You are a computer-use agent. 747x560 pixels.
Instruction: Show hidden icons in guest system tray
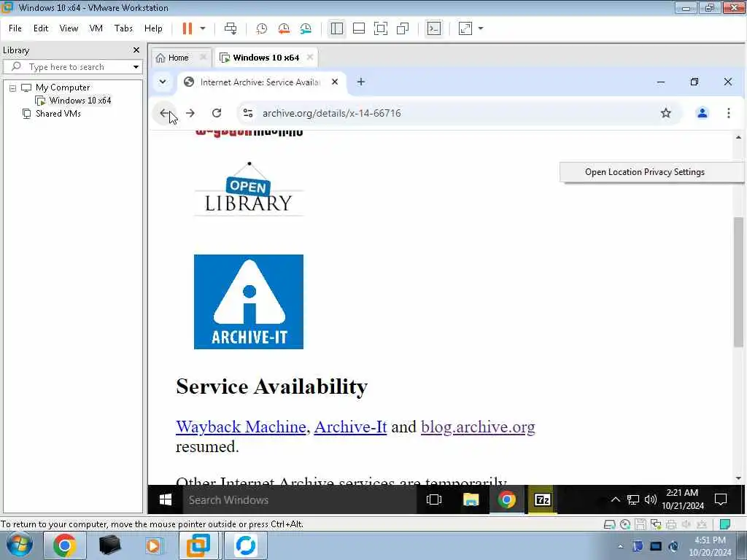(615, 500)
